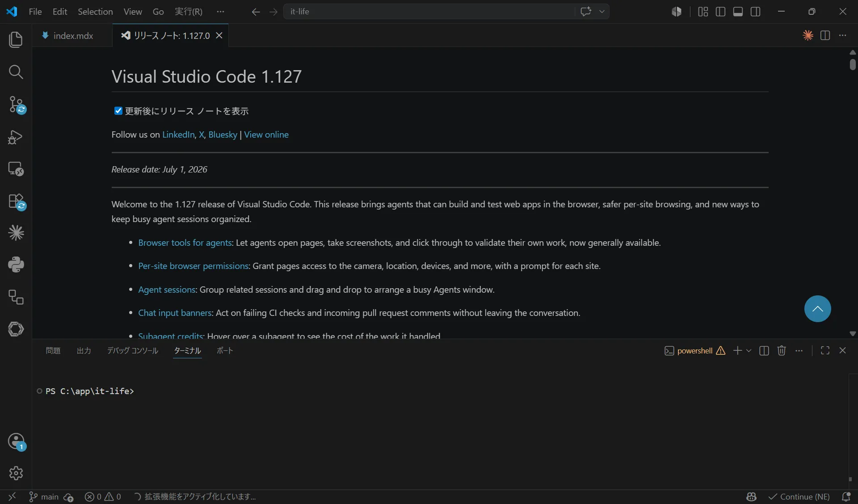
Task: Open the Copilot status icon in status bar
Action: 751,497
